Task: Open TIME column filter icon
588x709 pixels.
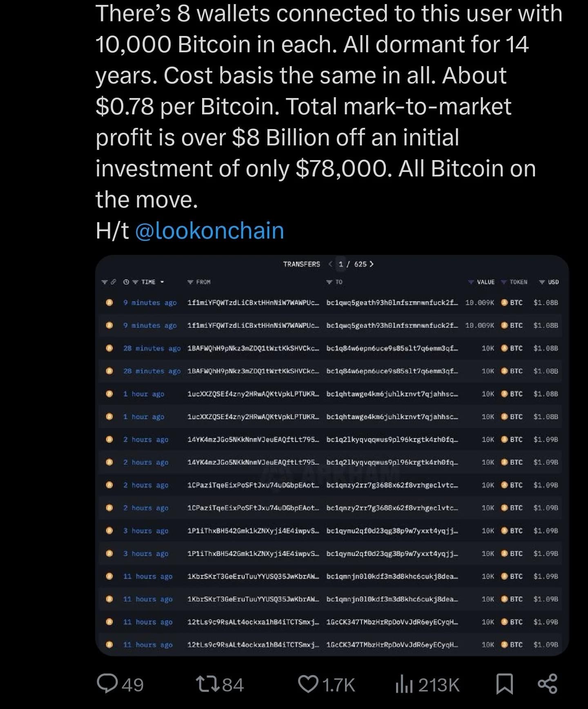Action: point(135,282)
